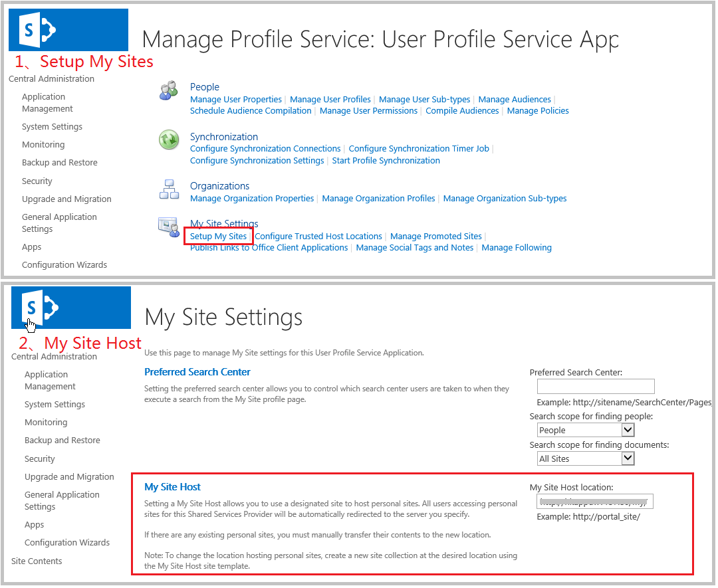The image size is (718, 588).
Task: Click the People section users icon
Action: pyautogui.click(x=169, y=90)
